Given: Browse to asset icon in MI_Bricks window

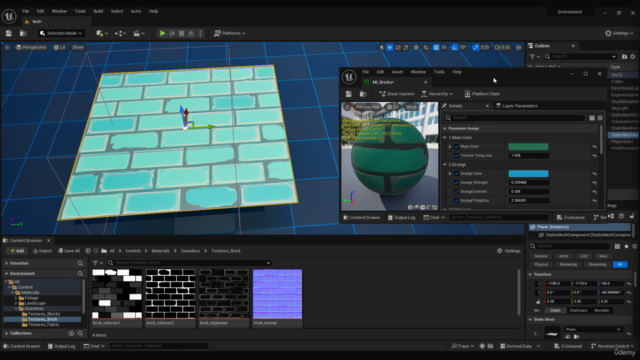Looking at the screenshot, I should pos(363,94).
